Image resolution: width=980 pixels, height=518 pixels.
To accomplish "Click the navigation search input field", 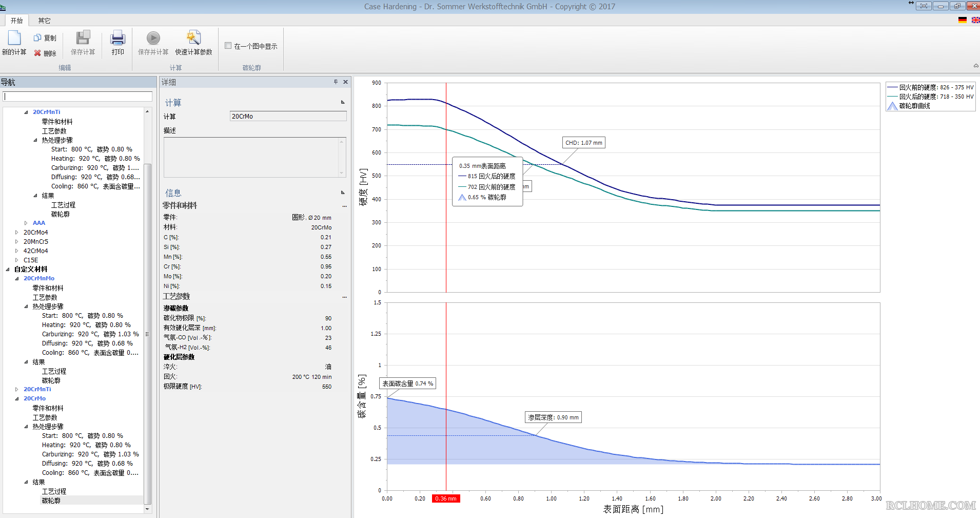I will coord(77,97).
